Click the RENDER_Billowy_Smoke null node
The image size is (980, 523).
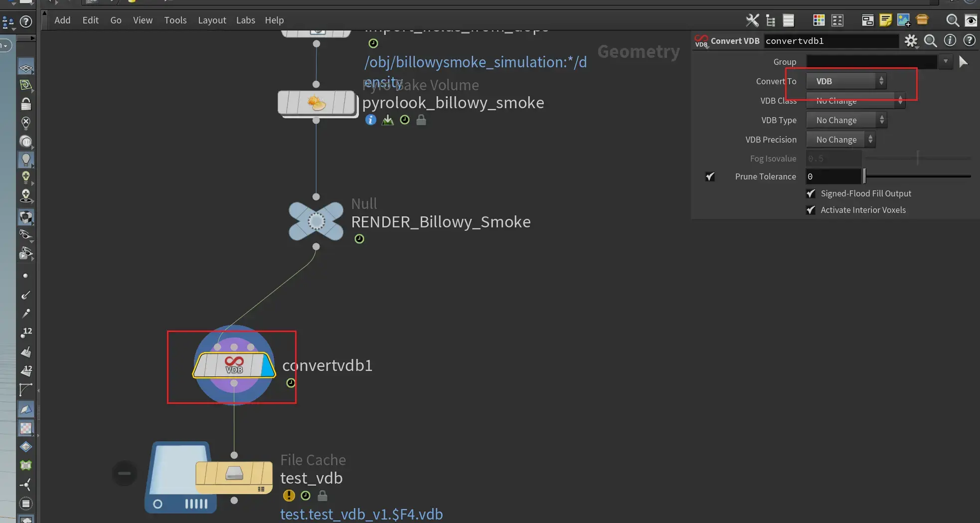point(316,221)
